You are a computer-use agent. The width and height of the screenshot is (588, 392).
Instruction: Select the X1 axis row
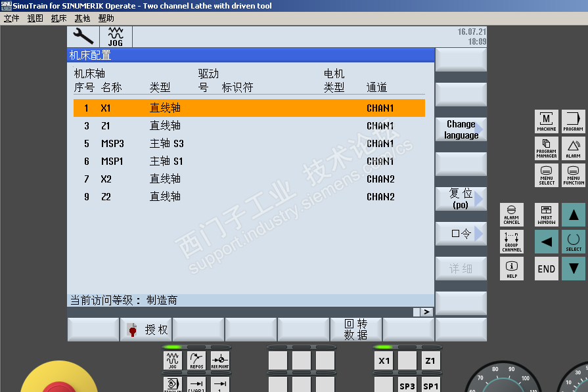click(x=249, y=108)
